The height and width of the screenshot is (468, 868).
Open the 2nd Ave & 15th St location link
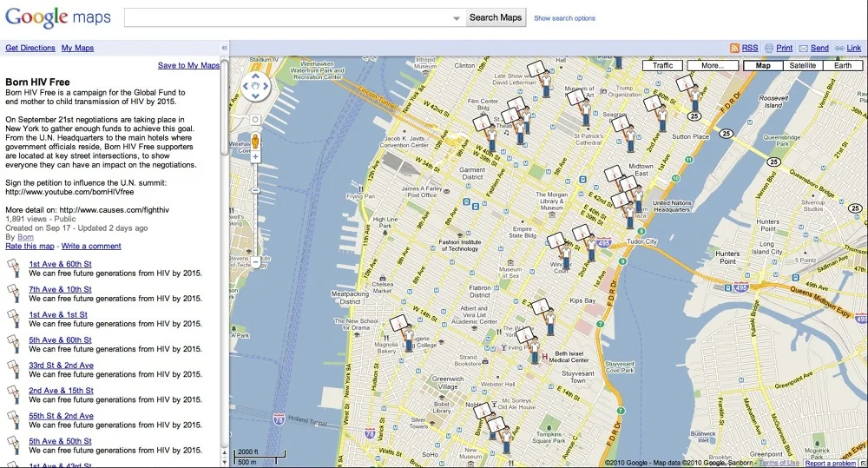pyautogui.click(x=62, y=391)
